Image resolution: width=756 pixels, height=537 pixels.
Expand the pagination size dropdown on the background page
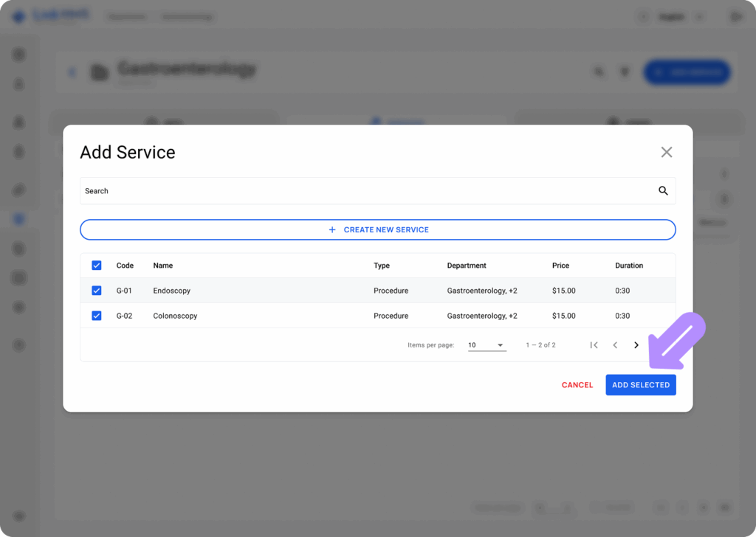click(x=554, y=507)
